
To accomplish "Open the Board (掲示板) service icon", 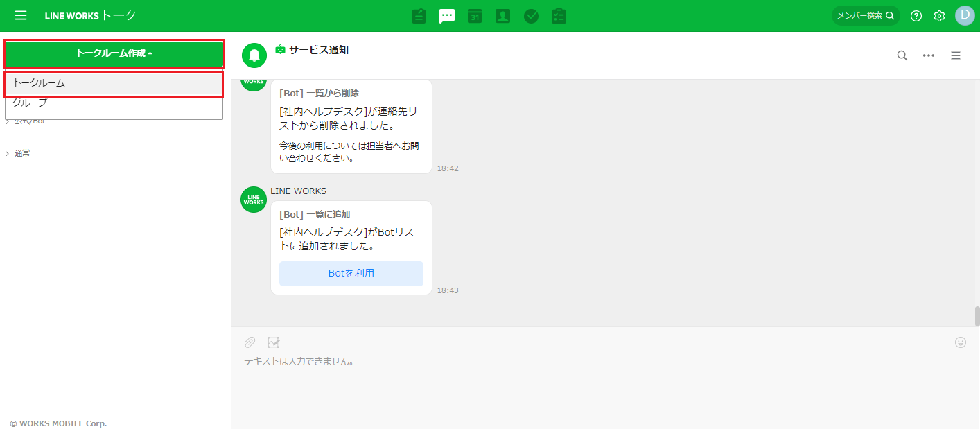I will point(419,16).
